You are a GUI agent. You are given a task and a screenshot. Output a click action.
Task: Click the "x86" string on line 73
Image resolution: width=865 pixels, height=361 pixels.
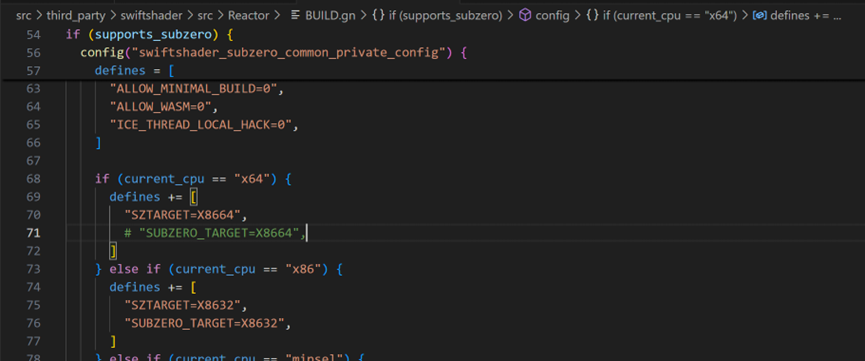tap(302, 269)
